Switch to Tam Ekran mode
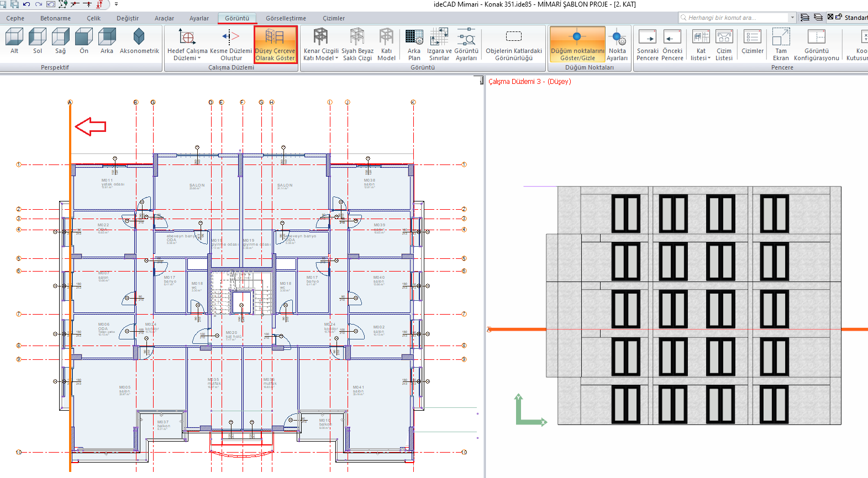Viewport: 868px width, 478px height. pos(781,44)
